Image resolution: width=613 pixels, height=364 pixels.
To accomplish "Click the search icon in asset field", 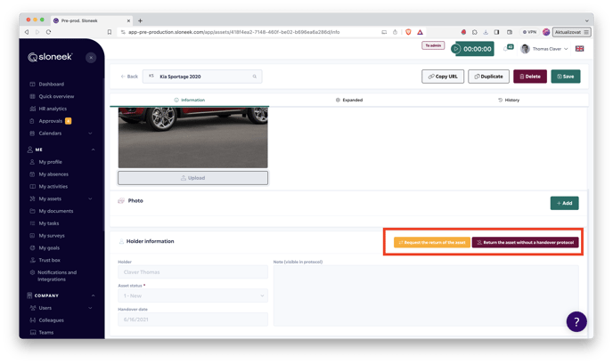I will click(255, 77).
